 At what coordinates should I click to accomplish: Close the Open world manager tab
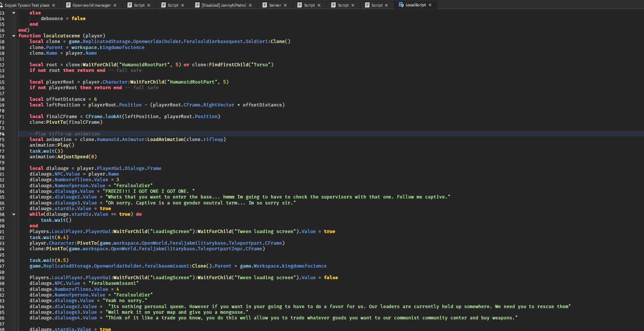115,5
